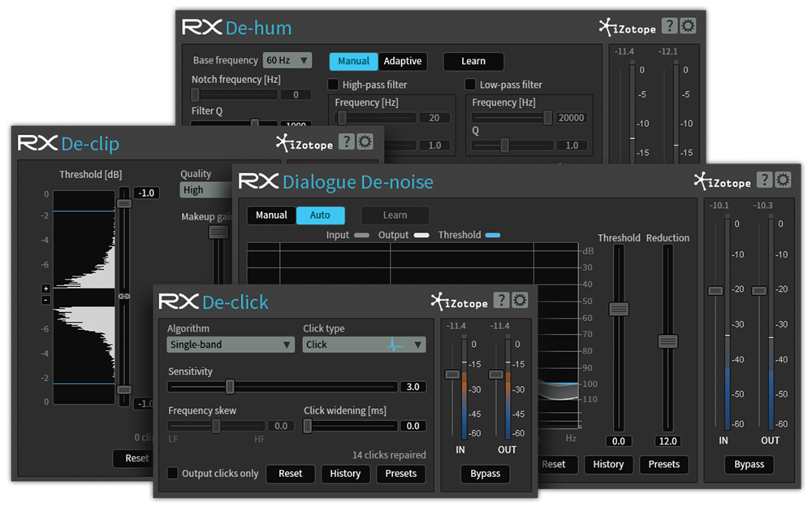Open Presets in Dialogue De-noise window
Viewport: 812px width, 508px height.
pyautogui.click(x=664, y=464)
